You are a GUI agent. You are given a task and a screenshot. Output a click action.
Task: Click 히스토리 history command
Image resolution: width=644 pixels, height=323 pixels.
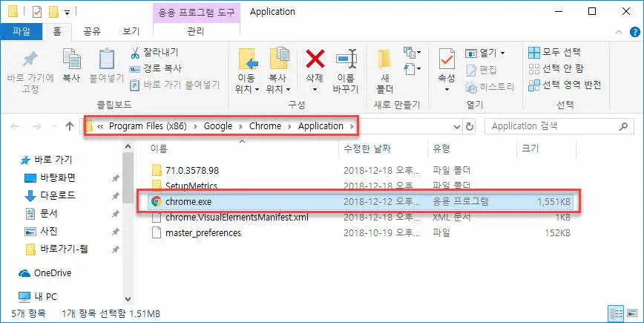tap(490, 87)
